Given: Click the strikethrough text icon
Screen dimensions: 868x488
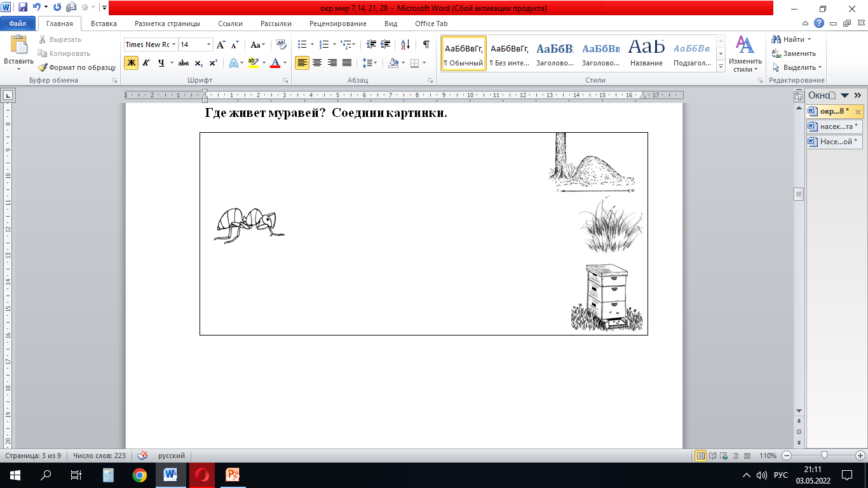Looking at the screenshot, I should (x=184, y=63).
